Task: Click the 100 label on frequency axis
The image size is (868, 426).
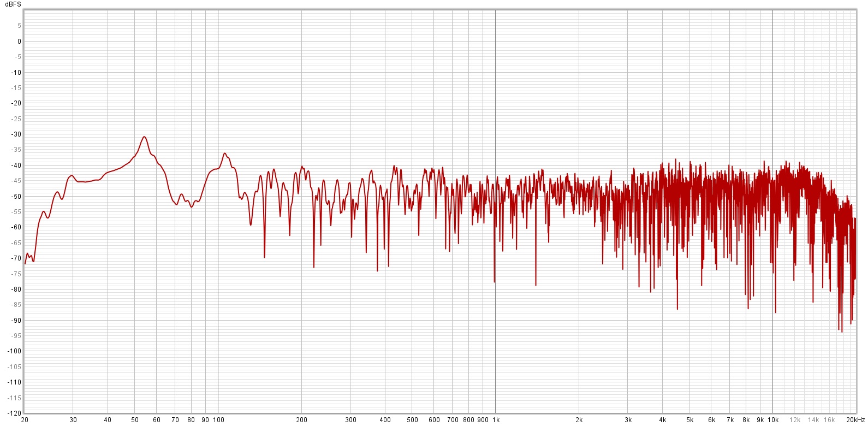Action: [x=218, y=420]
